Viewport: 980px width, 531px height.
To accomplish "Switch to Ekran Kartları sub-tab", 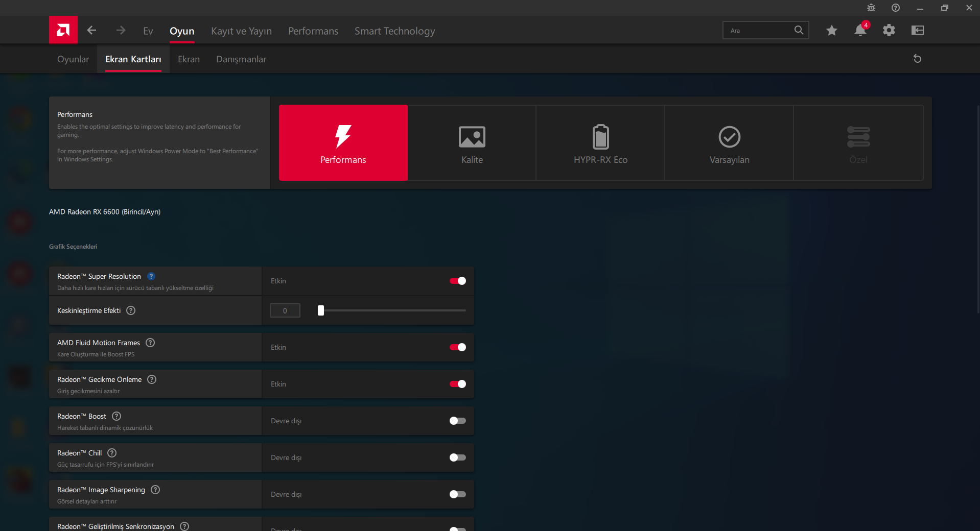I will tap(133, 59).
